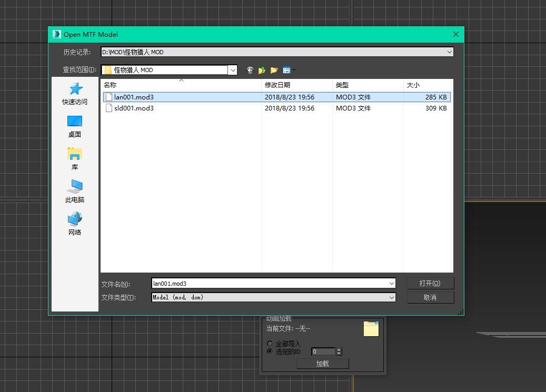The width and height of the screenshot is (546, 392).
Task: Open the 文件类型 Model filter dropdown
Action: (x=391, y=297)
